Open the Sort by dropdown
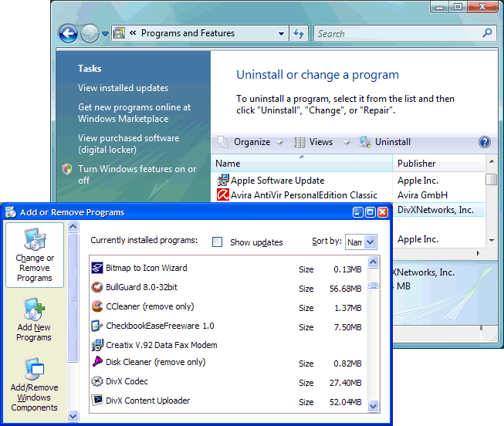 point(370,242)
